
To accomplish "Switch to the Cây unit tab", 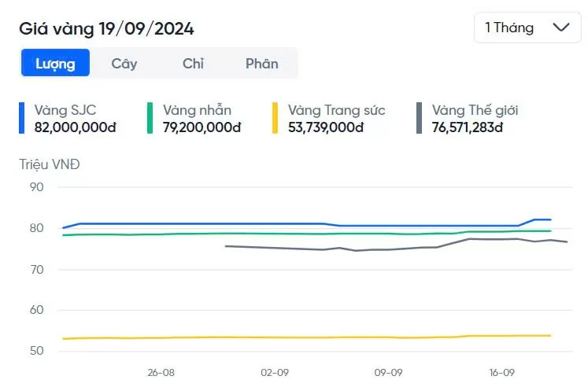I will tap(124, 63).
